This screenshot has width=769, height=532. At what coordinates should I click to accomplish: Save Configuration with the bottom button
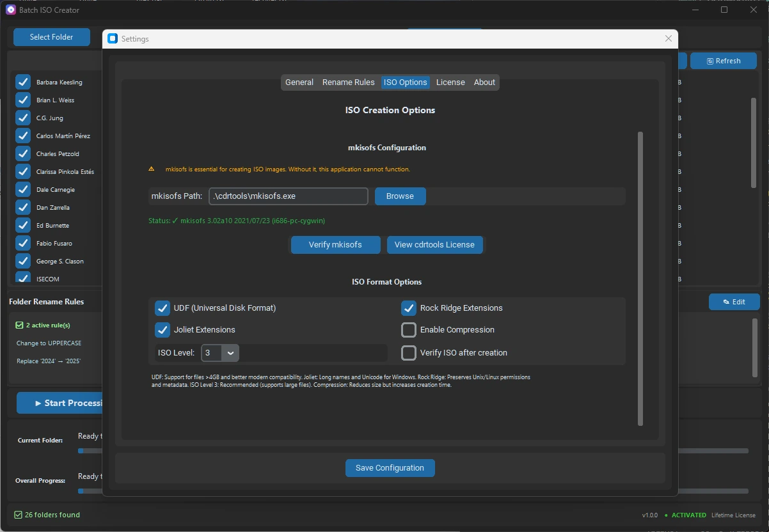point(390,467)
